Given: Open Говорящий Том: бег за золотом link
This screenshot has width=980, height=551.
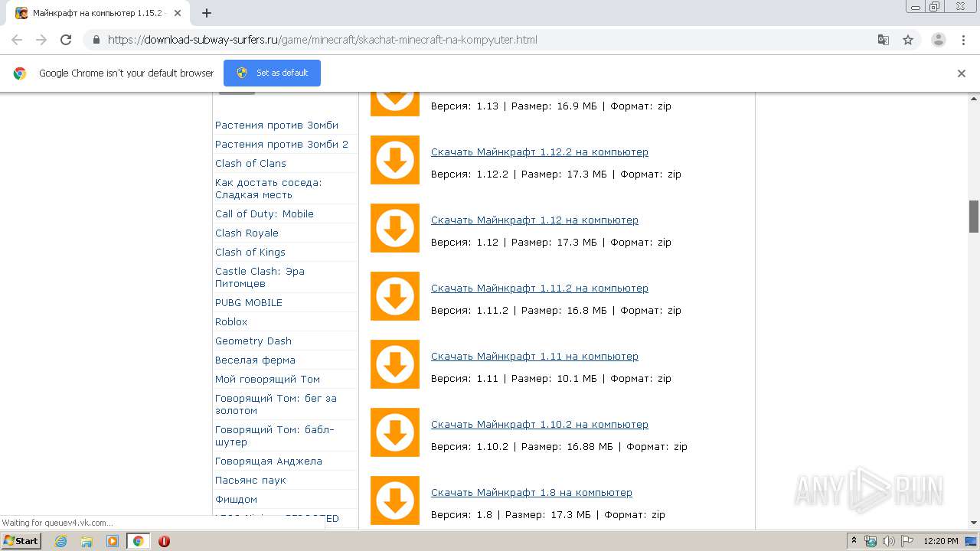Looking at the screenshot, I should [x=276, y=404].
